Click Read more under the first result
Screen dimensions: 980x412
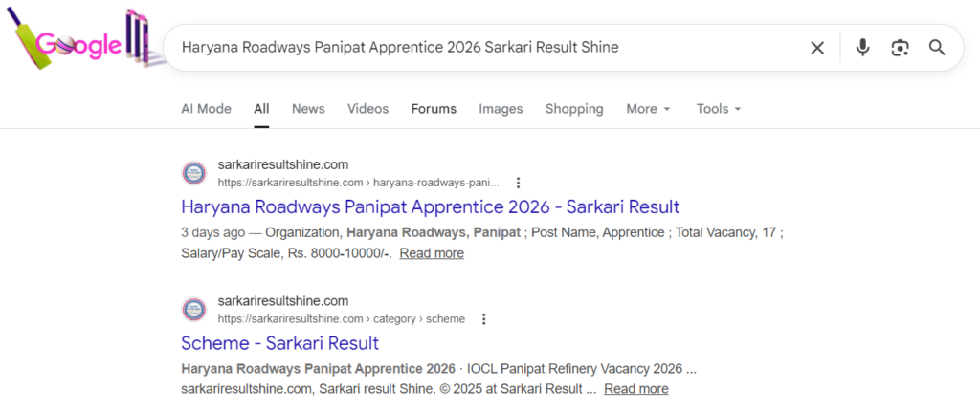tap(432, 253)
